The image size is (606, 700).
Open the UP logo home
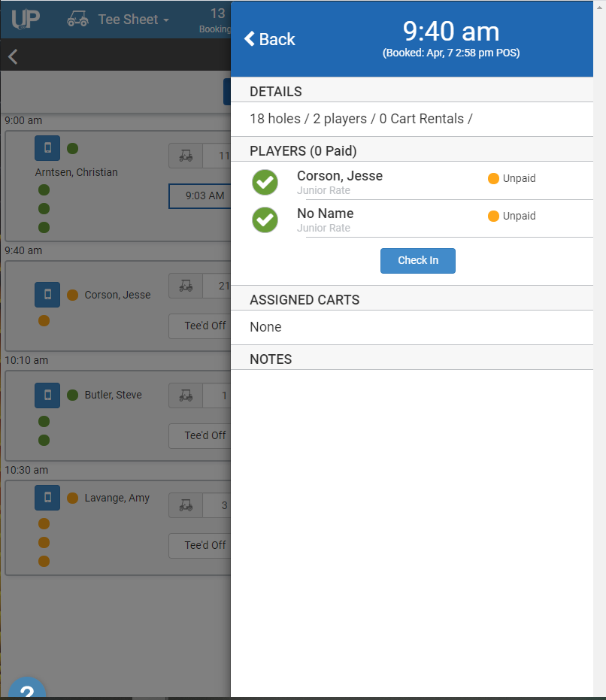coord(26,20)
